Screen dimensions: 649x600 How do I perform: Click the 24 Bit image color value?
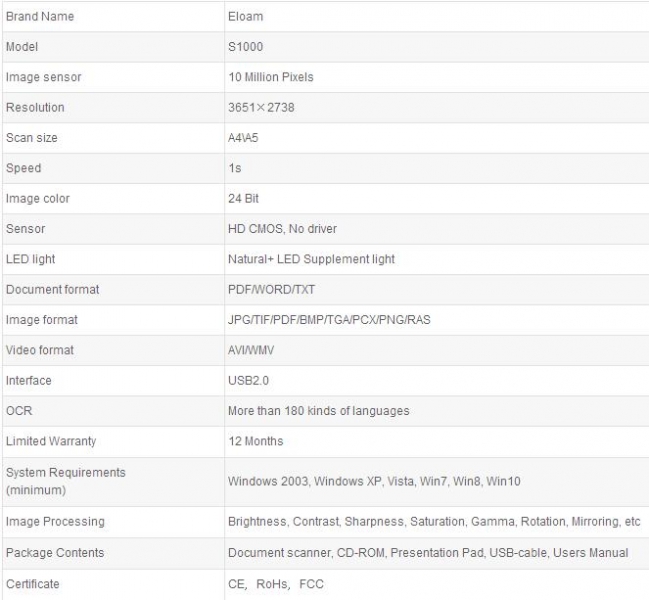pyautogui.click(x=244, y=198)
